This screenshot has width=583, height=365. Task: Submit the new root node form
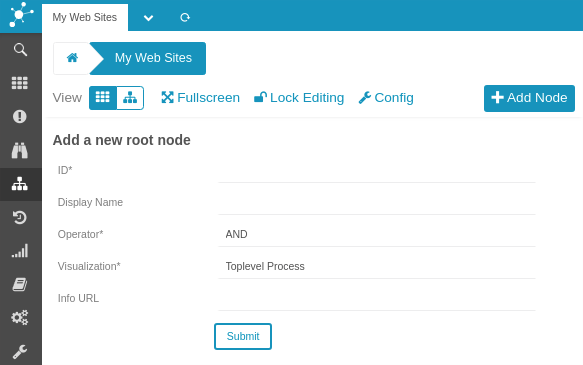point(243,336)
